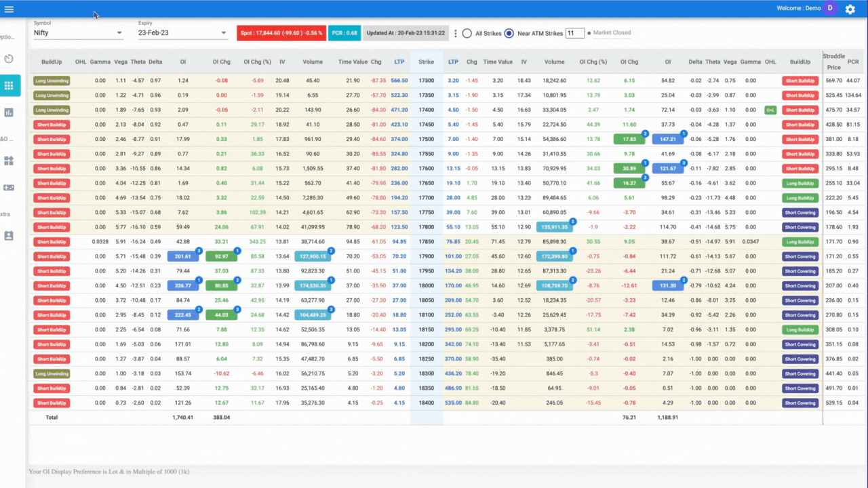Click the ATM strikes count field
Viewport: 868px width, 488px height.
(x=574, y=33)
